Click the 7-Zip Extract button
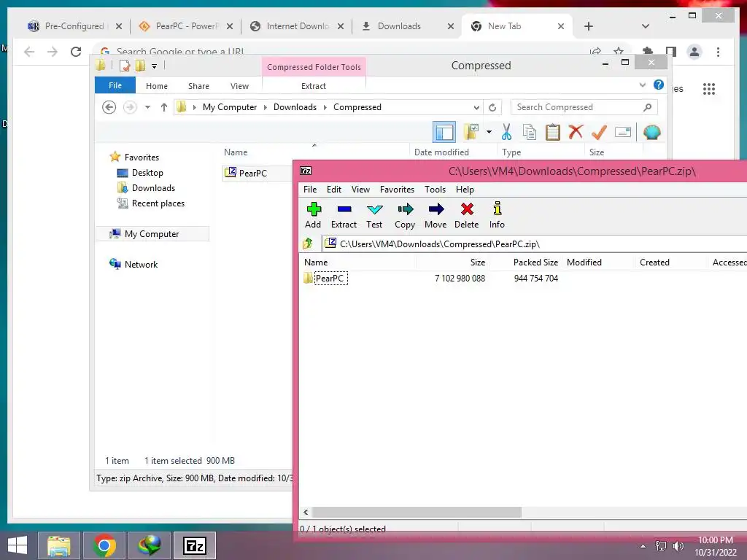 point(344,215)
